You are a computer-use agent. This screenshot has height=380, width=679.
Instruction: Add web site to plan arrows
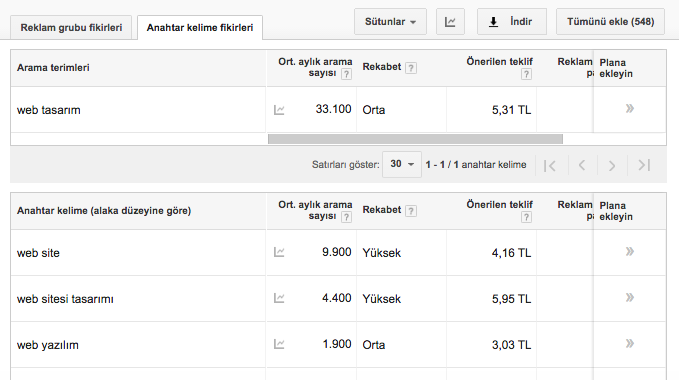tap(630, 251)
